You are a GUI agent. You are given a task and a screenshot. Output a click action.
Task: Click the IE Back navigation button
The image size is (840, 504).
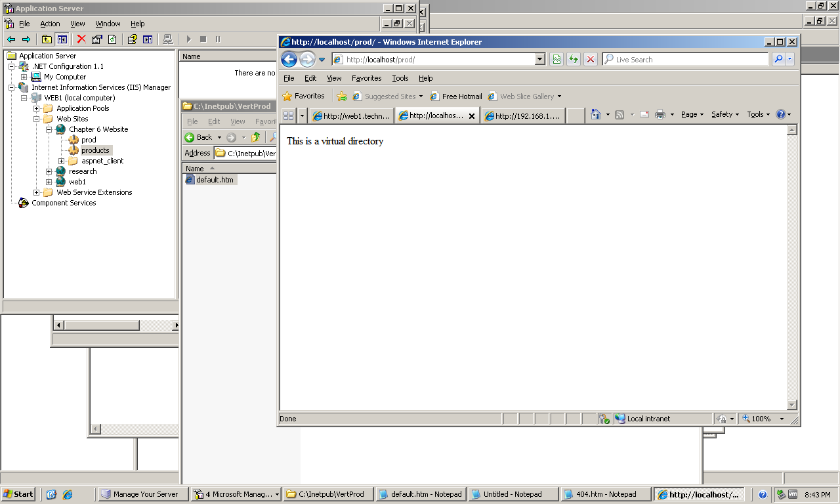point(289,60)
